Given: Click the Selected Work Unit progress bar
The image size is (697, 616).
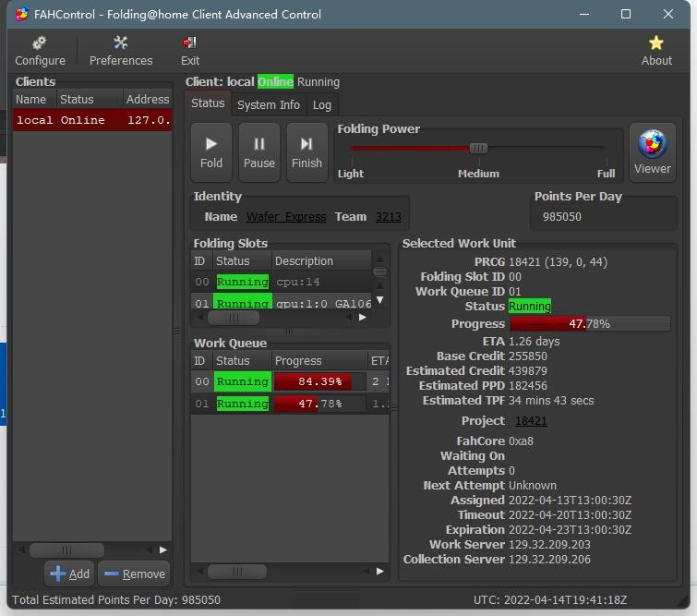Looking at the screenshot, I should 589,324.
